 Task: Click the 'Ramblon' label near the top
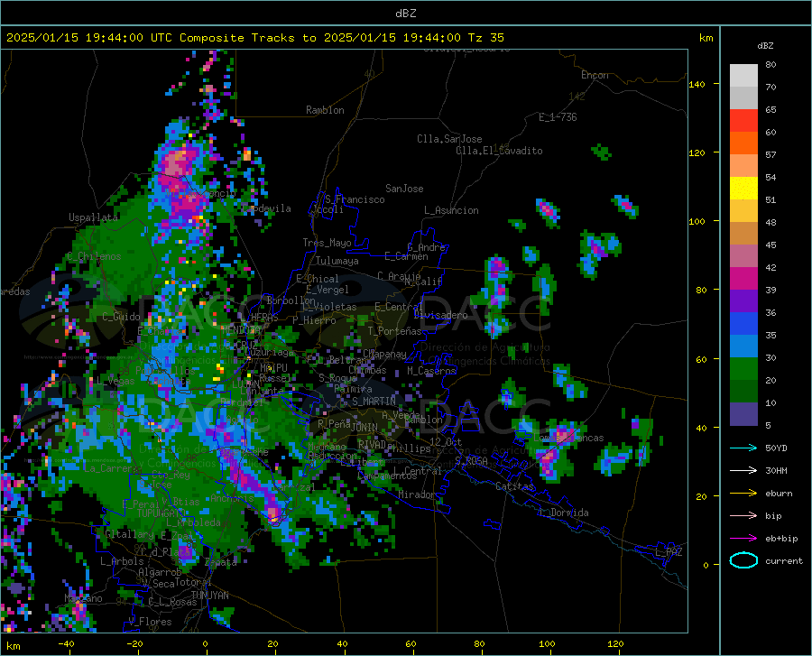point(325,110)
